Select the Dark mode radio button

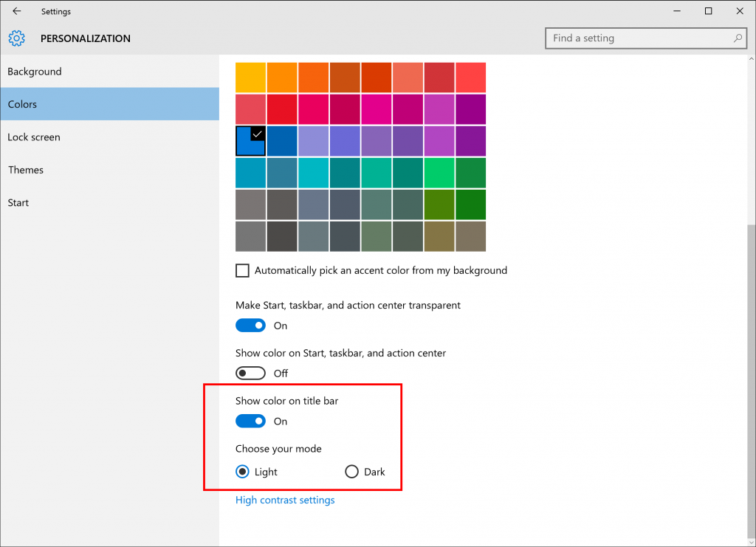tap(351, 471)
